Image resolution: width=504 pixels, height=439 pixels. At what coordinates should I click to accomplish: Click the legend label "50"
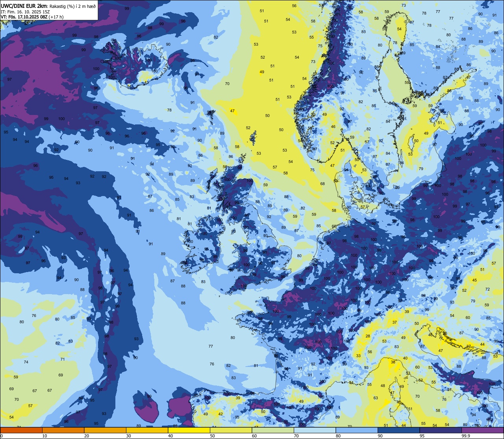[212, 436]
